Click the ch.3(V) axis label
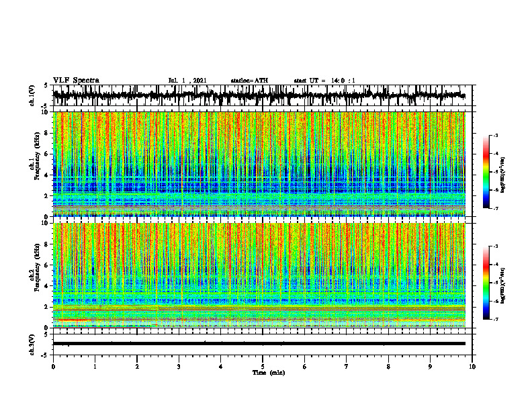Image resolution: width=532 pixels, height=411 pixels. pos(32,345)
